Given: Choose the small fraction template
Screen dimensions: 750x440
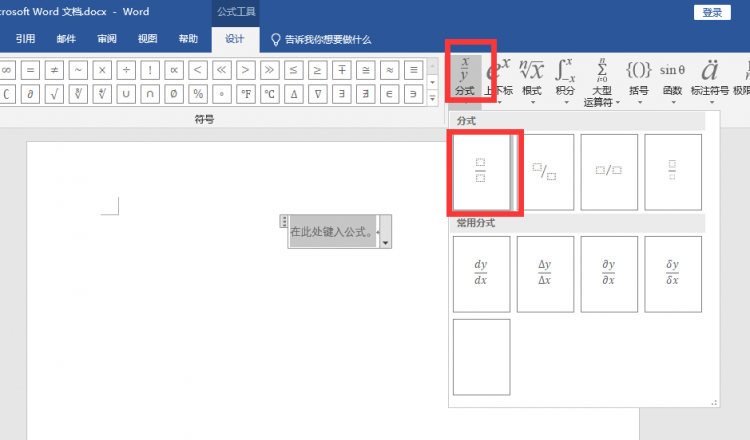Looking at the screenshot, I should (673, 172).
